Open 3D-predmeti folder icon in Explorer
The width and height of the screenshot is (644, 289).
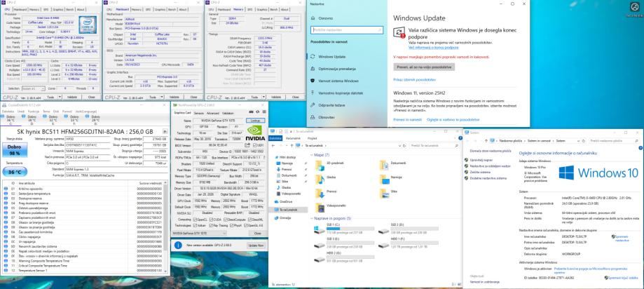320,165
